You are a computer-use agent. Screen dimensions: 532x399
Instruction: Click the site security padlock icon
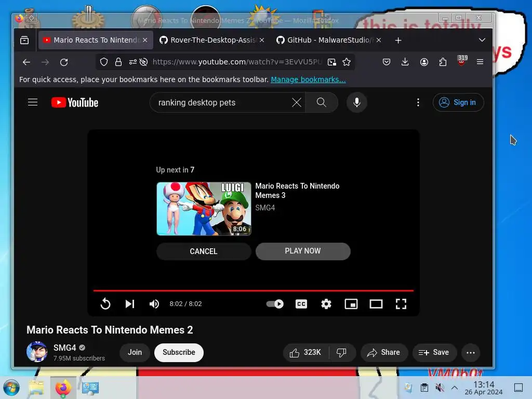tap(118, 62)
